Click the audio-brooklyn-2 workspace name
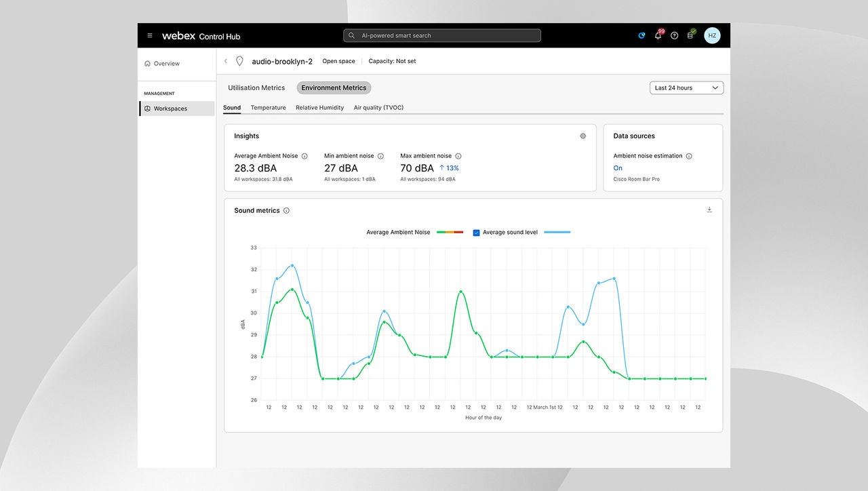This screenshot has height=491, width=868. click(x=282, y=61)
